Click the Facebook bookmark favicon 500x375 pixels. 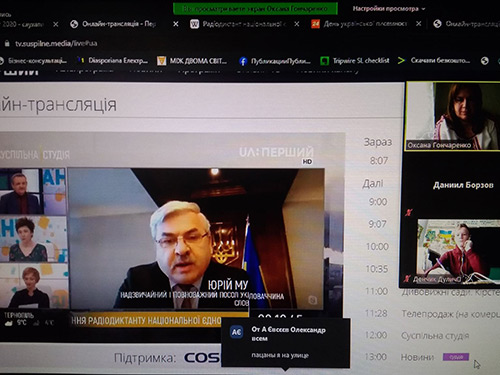click(243, 61)
